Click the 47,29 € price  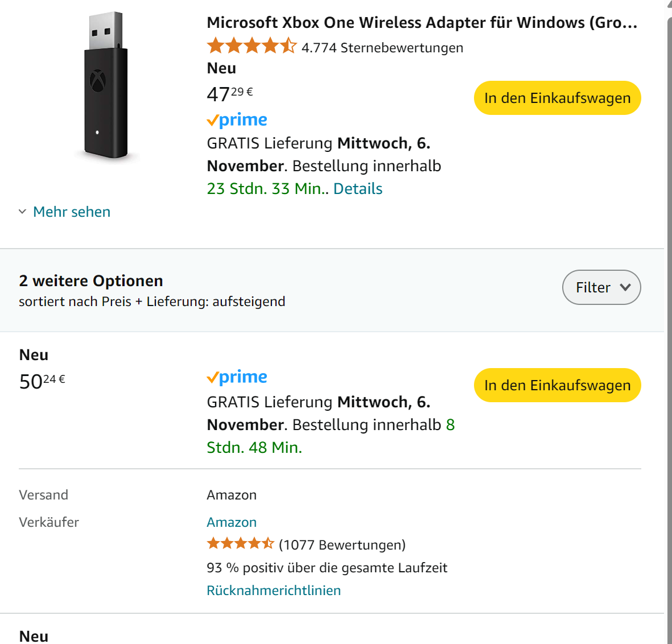click(229, 94)
